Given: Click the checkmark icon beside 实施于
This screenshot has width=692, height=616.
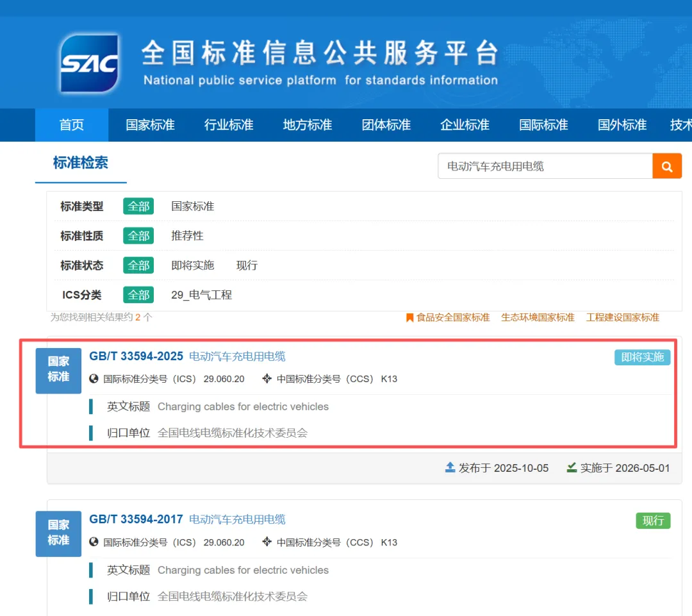Looking at the screenshot, I should pyautogui.click(x=572, y=467).
